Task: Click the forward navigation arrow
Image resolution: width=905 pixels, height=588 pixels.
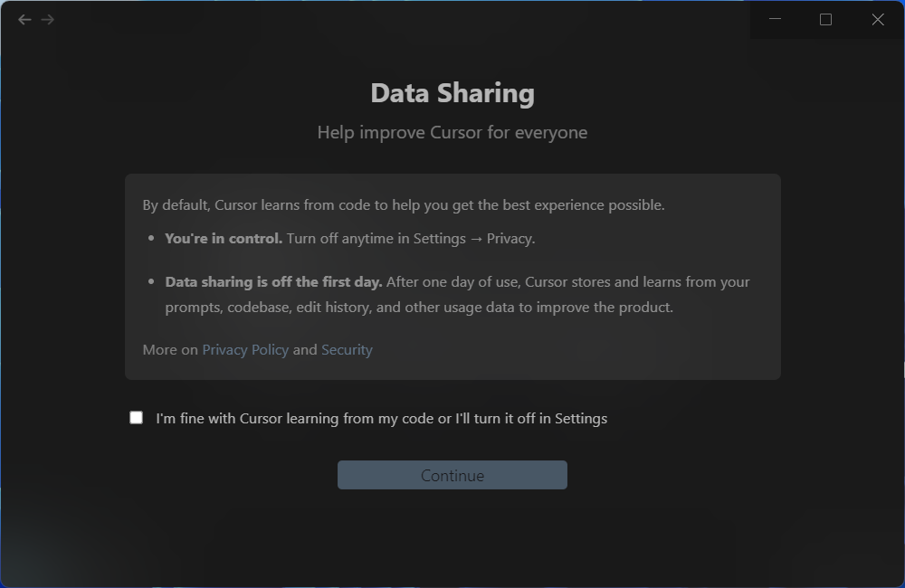Action: 48,19
